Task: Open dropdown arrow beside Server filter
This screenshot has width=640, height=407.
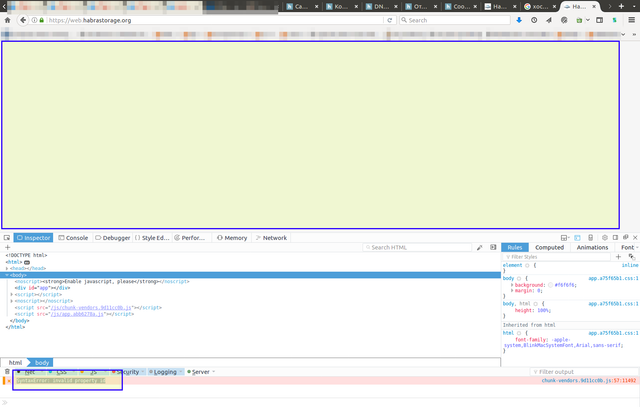Action: [213, 372]
